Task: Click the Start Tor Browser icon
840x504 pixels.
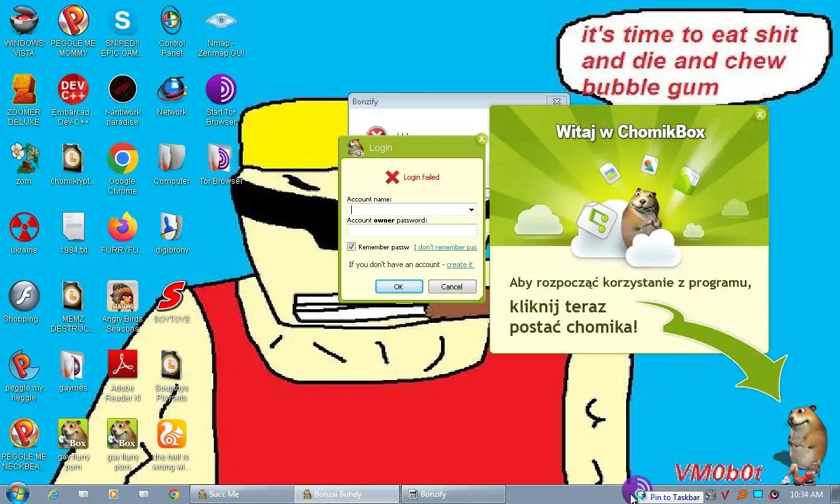Action: [x=221, y=100]
